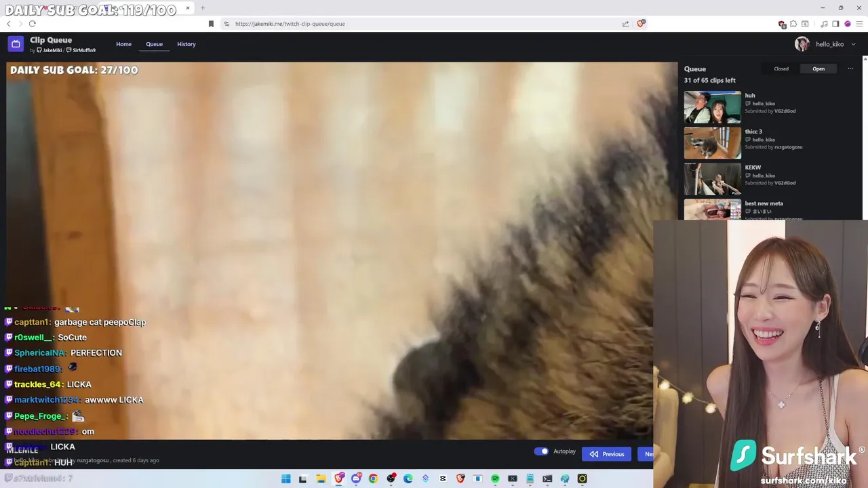The height and width of the screenshot is (488, 868).
Task: Open the playlist music note icon
Action: pos(824,24)
